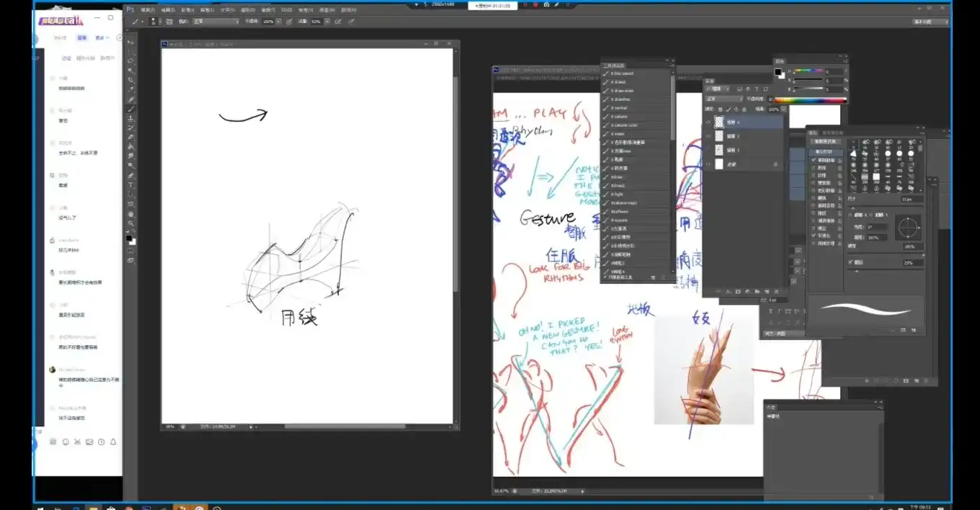Toggle visibility of the background layer
Image resolution: width=980 pixels, height=510 pixels.
click(x=708, y=164)
